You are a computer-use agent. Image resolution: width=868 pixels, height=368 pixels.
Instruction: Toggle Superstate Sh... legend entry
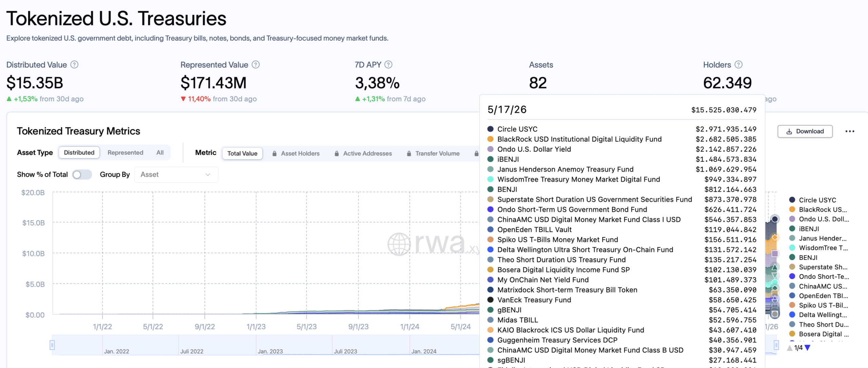pyautogui.click(x=818, y=267)
